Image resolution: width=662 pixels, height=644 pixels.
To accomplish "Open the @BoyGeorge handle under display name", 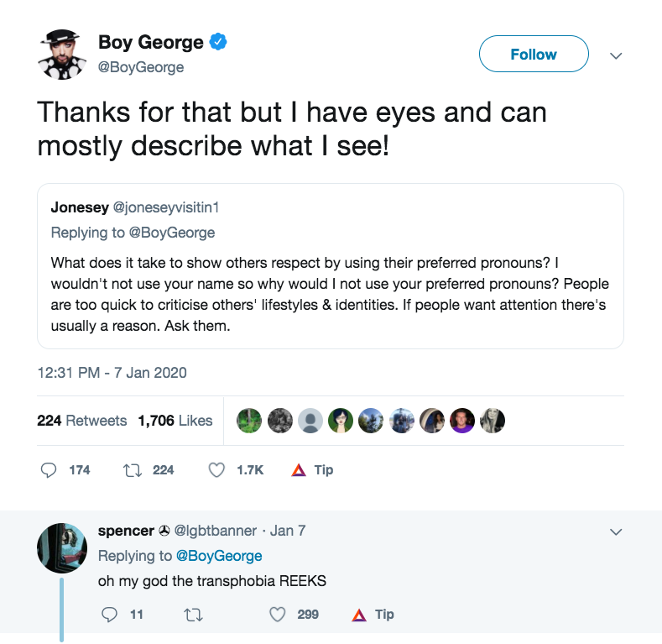I will pyautogui.click(x=141, y=67).
